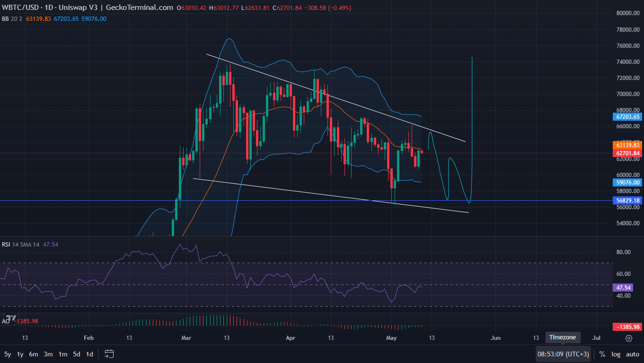The width and height of the screenshot is (644, 363).
Task: Set range to 1y
Action: (x=20, y=354)
